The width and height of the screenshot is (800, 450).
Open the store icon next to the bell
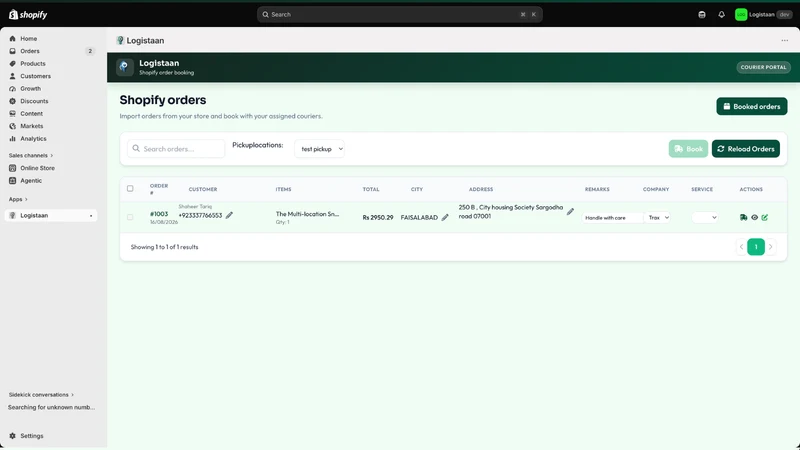(702, 14)
